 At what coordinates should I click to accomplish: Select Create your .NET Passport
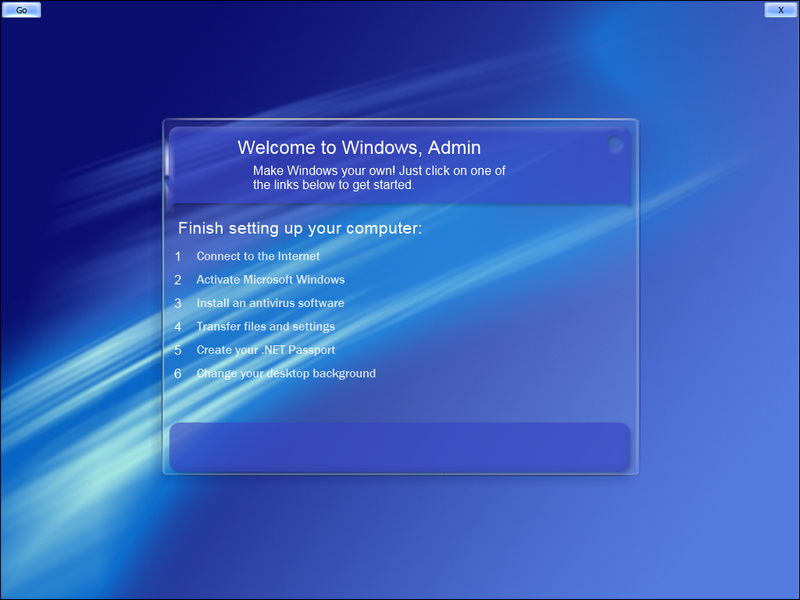pos(266,350)
